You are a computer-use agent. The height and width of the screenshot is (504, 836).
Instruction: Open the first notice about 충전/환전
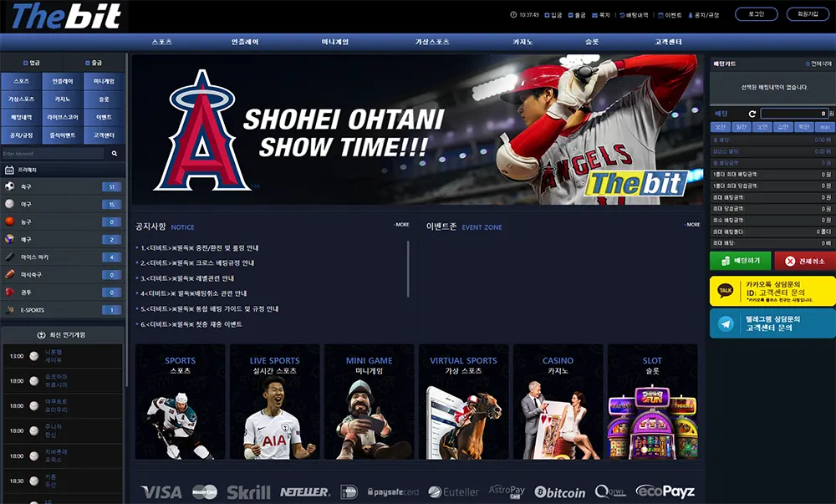click(200, 247)
